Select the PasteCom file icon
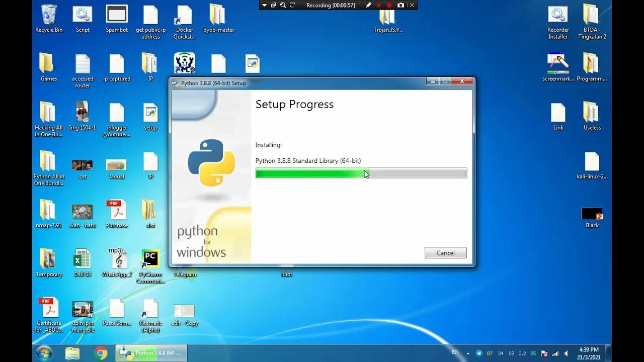644x362 pixels. coord(117,312)
